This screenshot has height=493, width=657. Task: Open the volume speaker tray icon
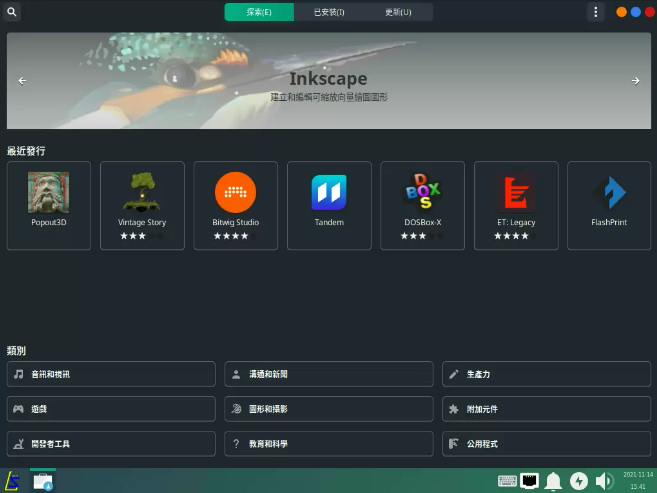[604, 481]
